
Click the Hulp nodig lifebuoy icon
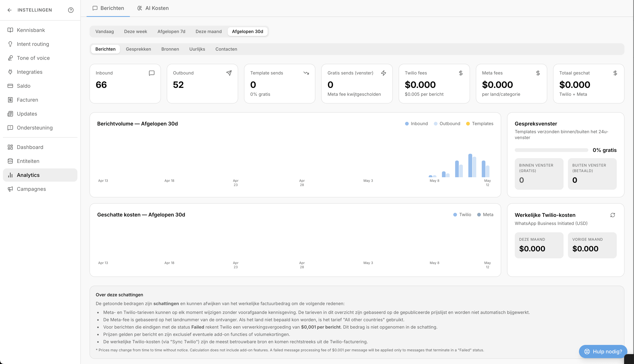pos(587,352)
